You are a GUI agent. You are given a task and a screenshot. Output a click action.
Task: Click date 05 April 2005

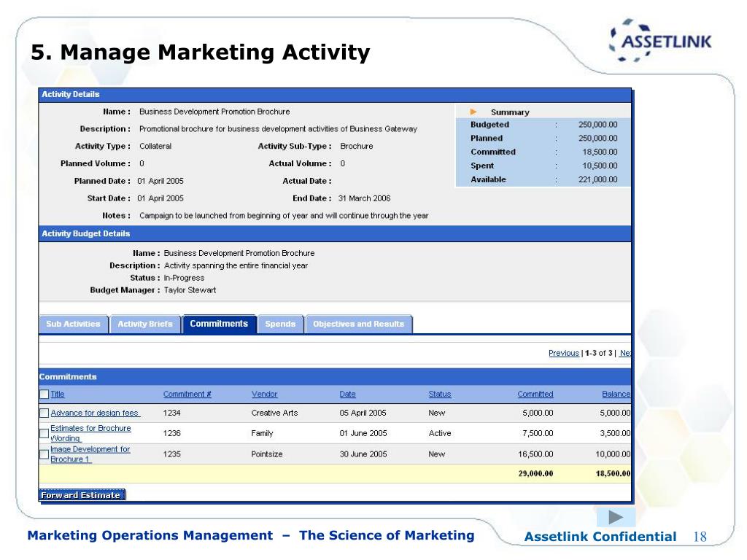[x=363, y=413]
